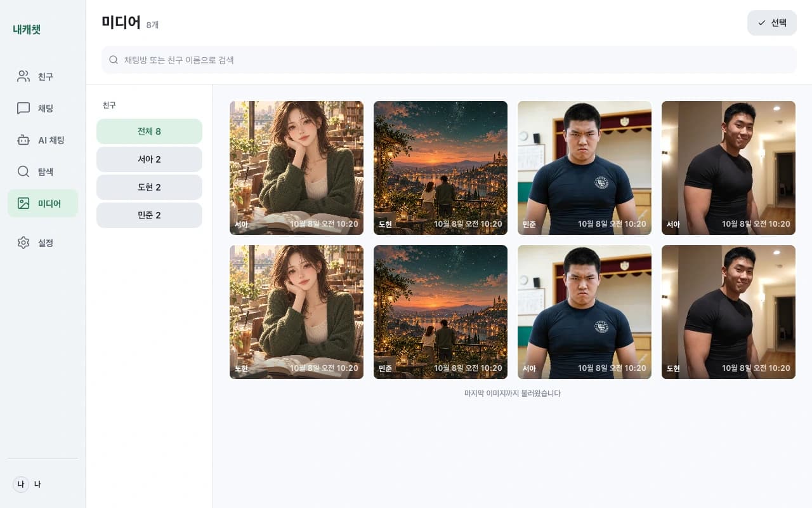Open top-row sunset city image labeled 도현

click(x=440, y=168)
